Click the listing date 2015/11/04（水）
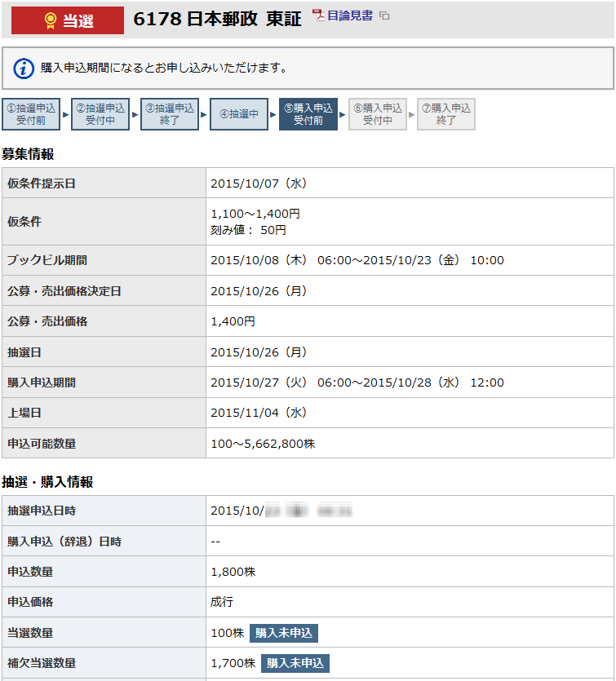 tap(259, 413)
